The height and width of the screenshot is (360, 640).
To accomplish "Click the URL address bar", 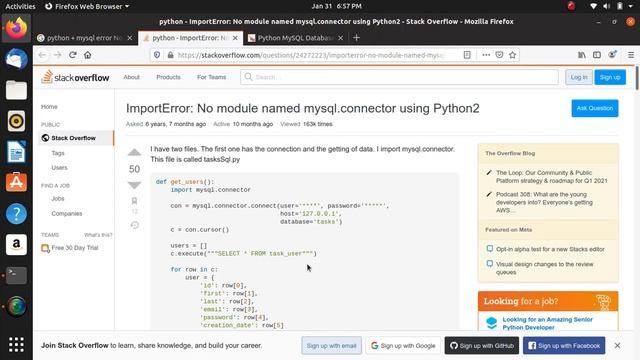I will [x=311, y=55].
